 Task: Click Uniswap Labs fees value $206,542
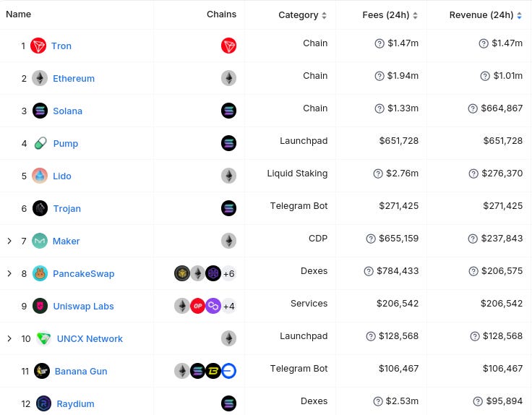point(398,304)
